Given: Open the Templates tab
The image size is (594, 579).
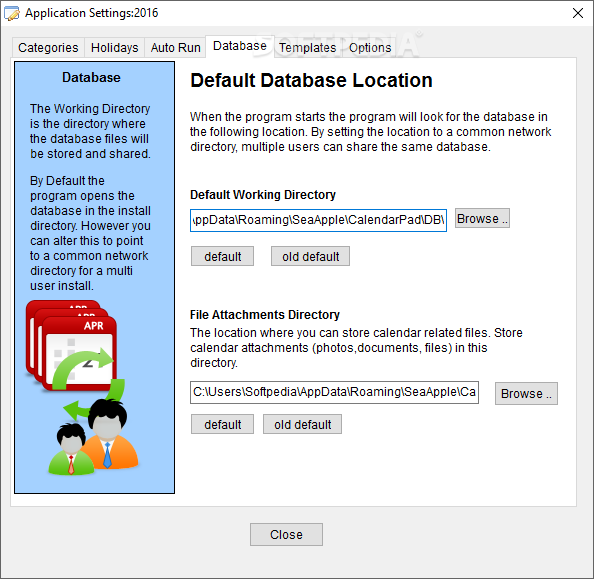Looking at the screenshot, I should click(308, 48).
